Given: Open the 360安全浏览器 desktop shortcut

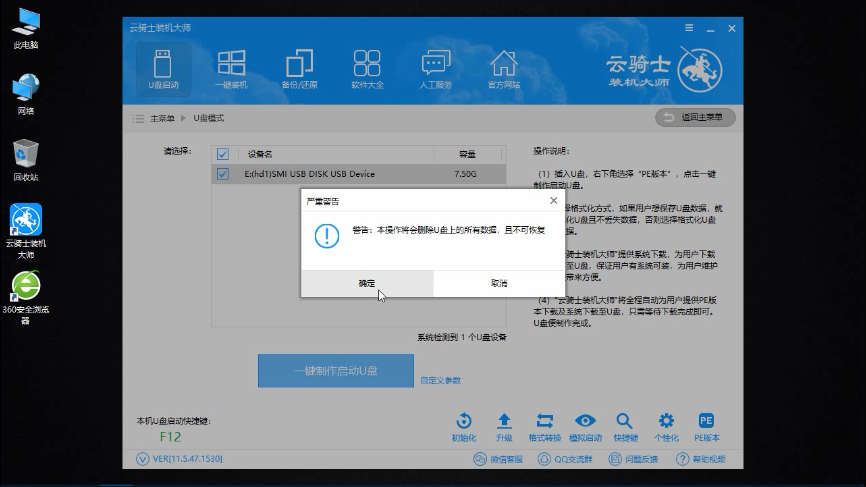Looking at the screenshot, I should [x=26, y=298].
